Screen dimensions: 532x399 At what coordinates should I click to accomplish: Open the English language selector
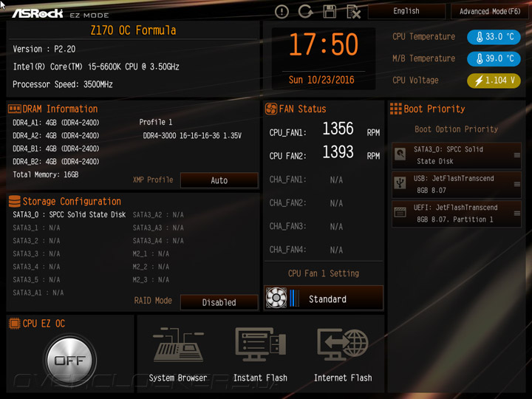406,11
